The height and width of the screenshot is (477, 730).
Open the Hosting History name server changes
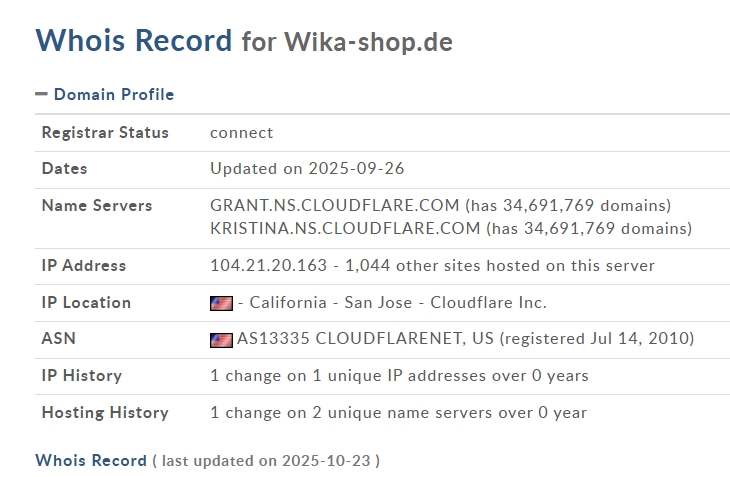pyautogui.click(x=398, y=412)
